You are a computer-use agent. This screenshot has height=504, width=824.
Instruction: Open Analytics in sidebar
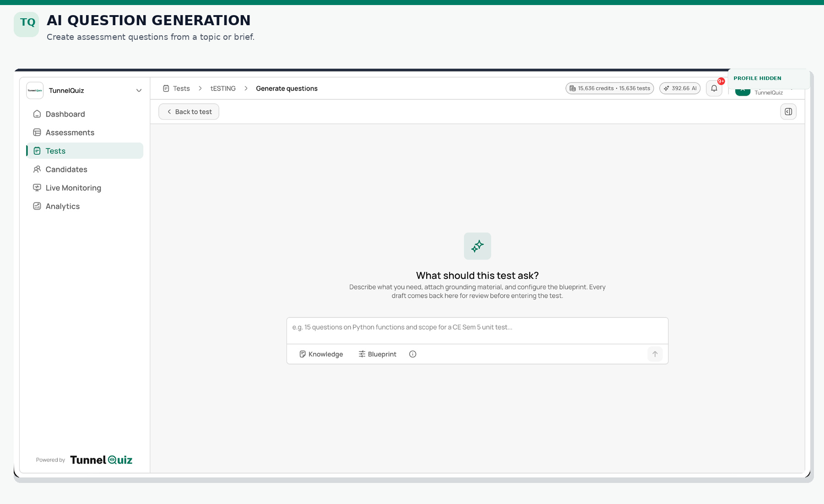point(85,206)
